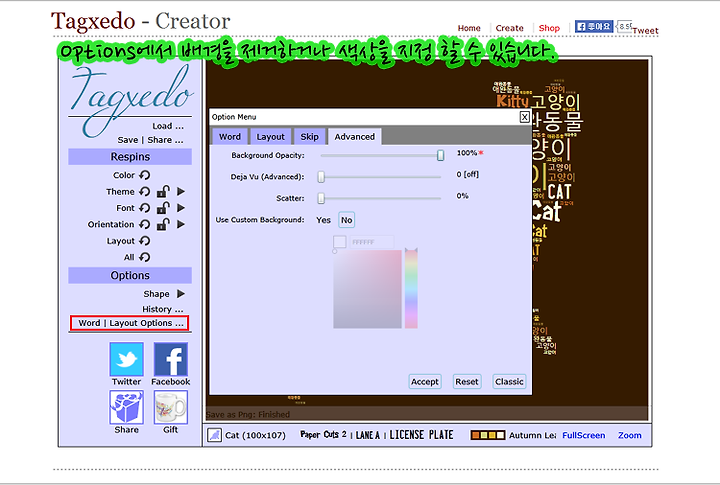Screen dimensions: 720x485
Task: Switch to the Word tab
Action: pyautogui.click(x=230, y=137)
